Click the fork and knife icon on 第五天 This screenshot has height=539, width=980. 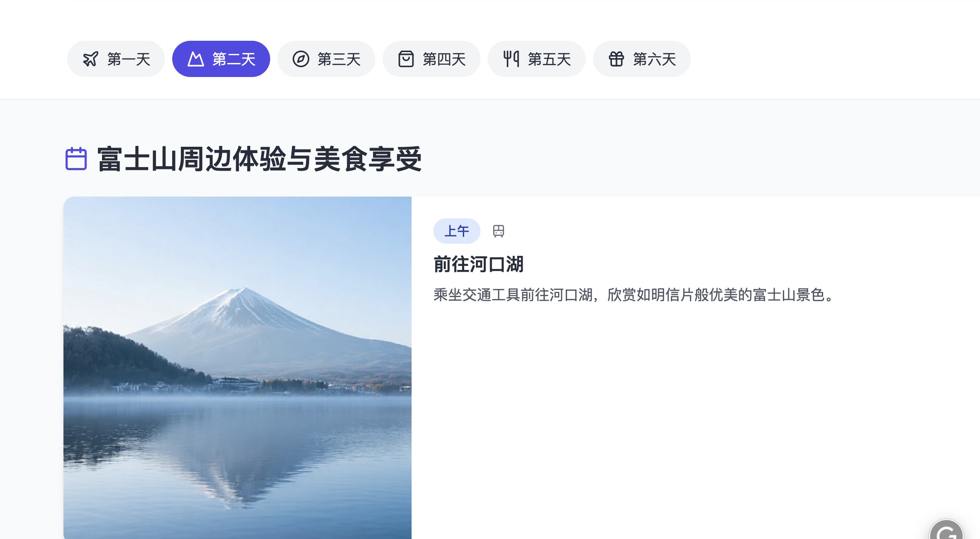(x=511, y=59)
